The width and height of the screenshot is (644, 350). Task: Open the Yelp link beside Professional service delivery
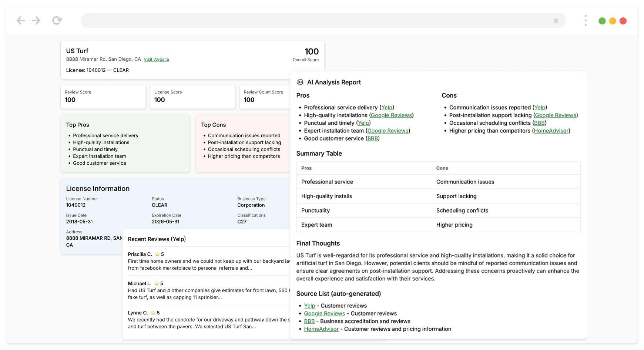pyautogui.click(x=386, y=107)
